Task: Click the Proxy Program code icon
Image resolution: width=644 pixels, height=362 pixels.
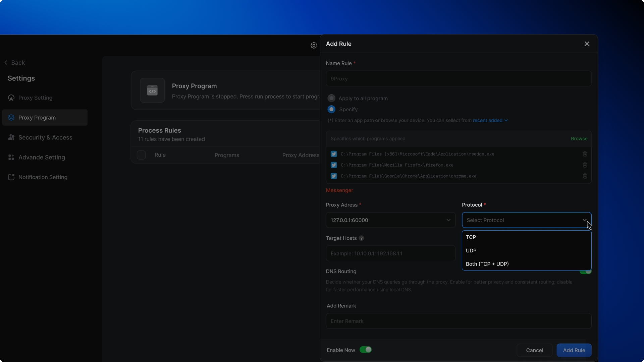Action: [152, 90]
